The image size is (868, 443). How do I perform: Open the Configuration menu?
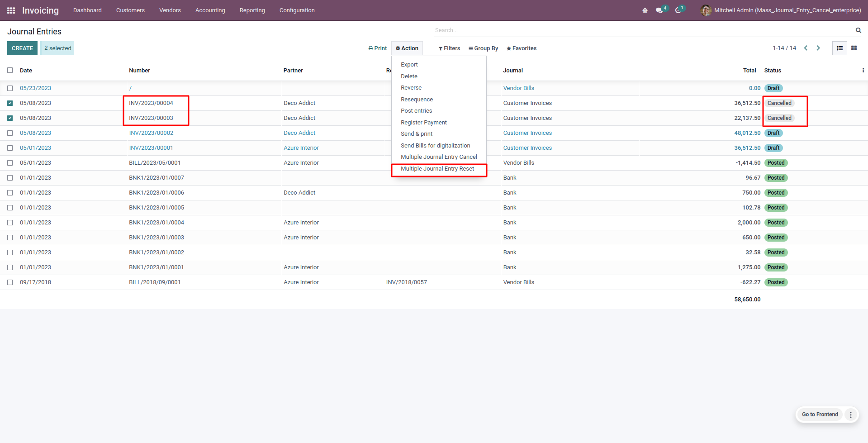297,10
